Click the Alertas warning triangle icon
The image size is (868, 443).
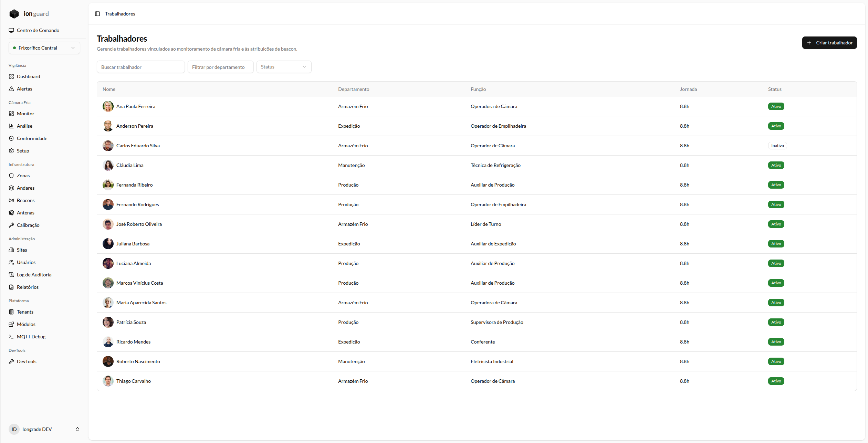(11, 89)
